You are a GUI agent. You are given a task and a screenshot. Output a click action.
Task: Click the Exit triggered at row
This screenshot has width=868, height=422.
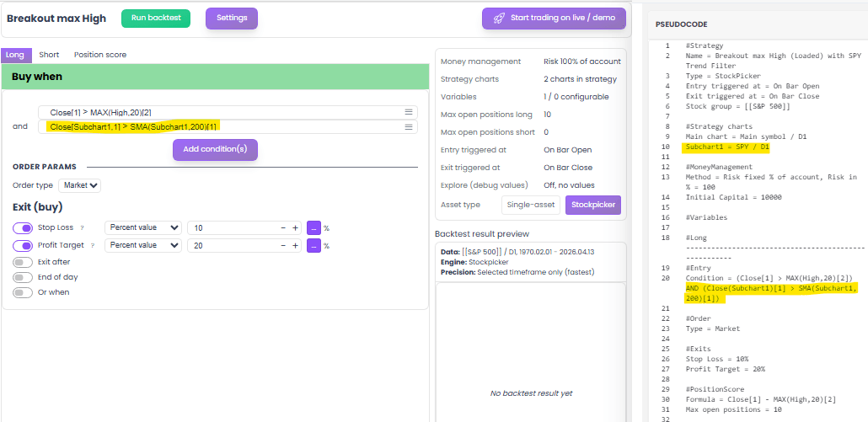pos(531,168)
